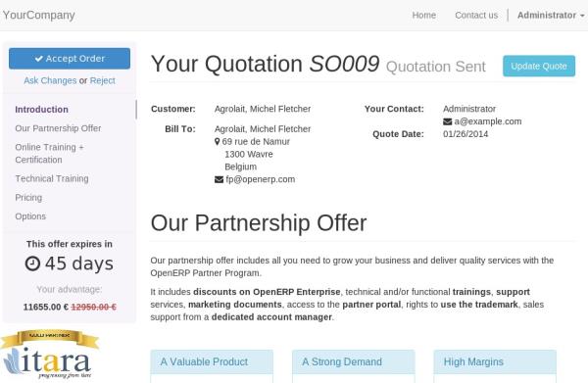Click the map marker icon by 69 rue de Namur
The height and width of the screenshot is (383, 588).
(x=218, y=142)
